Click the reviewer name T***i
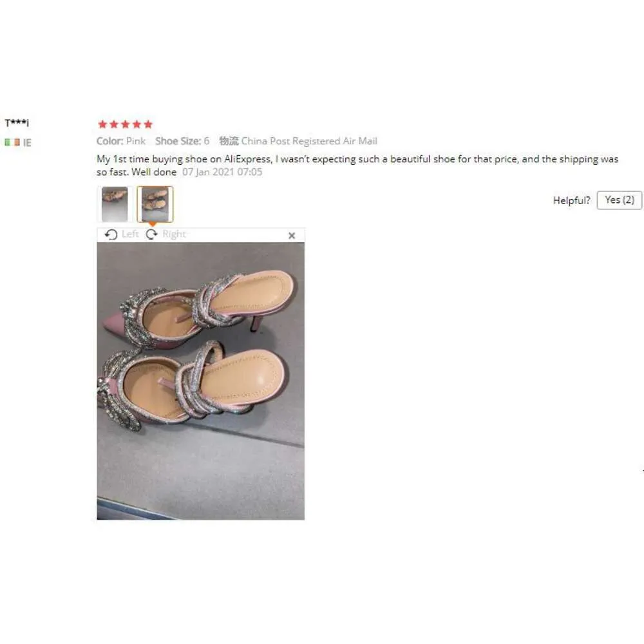644x644 pixels. coord(17,122)
